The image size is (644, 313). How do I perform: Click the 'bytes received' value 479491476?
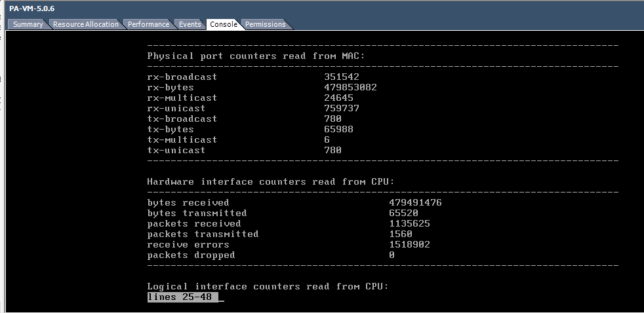coord(415,203)
